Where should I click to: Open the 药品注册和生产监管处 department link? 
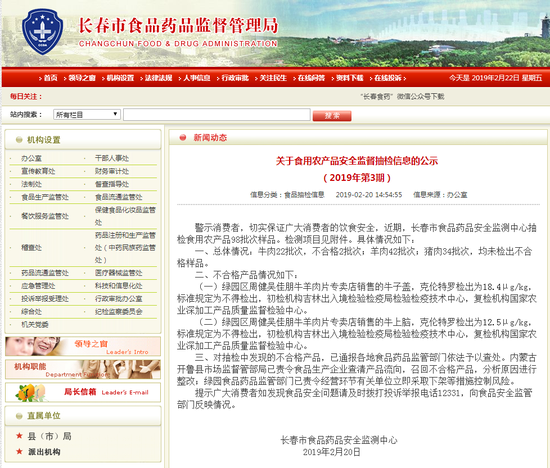click(125, 248)
